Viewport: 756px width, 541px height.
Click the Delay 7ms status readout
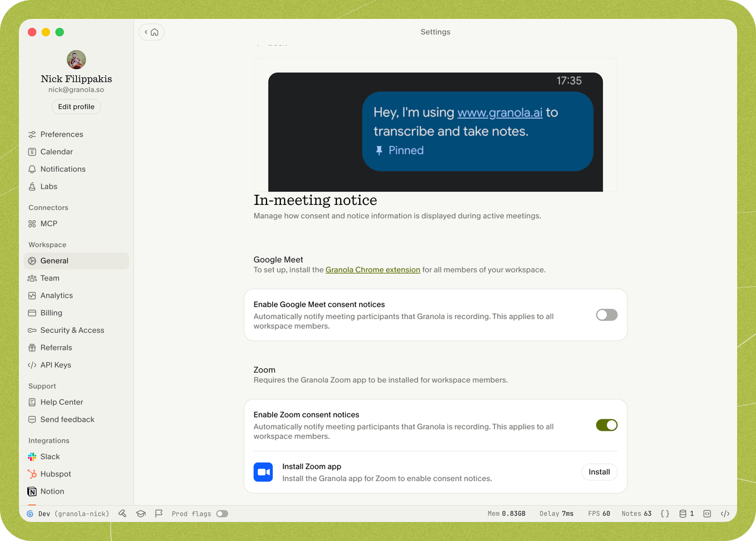coord(556,514)
